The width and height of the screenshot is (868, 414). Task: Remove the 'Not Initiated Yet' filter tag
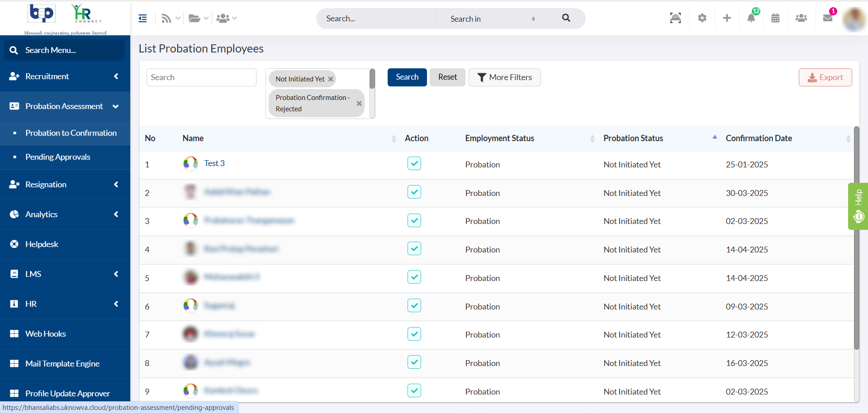coord(331,79)
